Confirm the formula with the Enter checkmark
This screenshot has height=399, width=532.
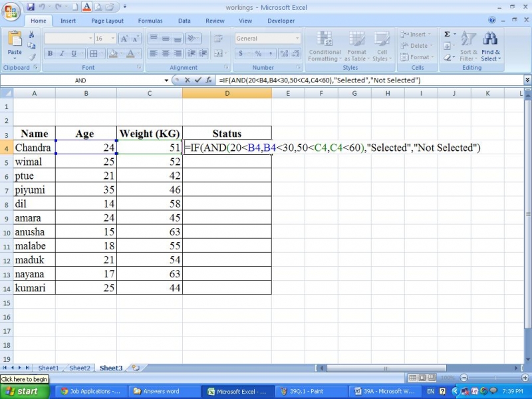point(198,80)
